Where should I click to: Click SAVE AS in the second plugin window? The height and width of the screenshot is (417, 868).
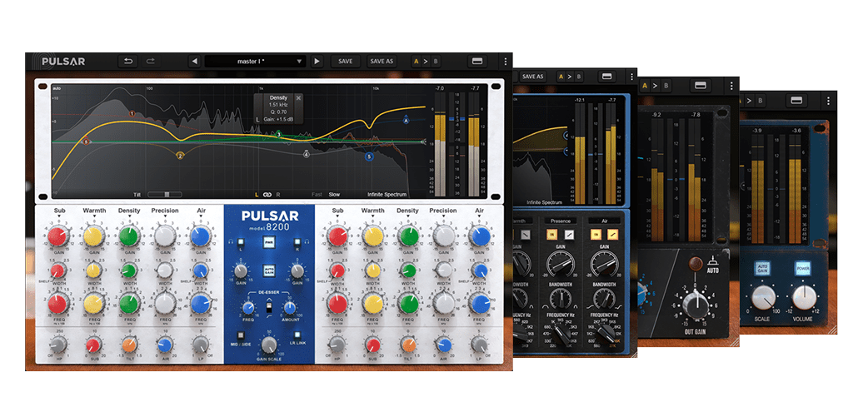(532, 77)
